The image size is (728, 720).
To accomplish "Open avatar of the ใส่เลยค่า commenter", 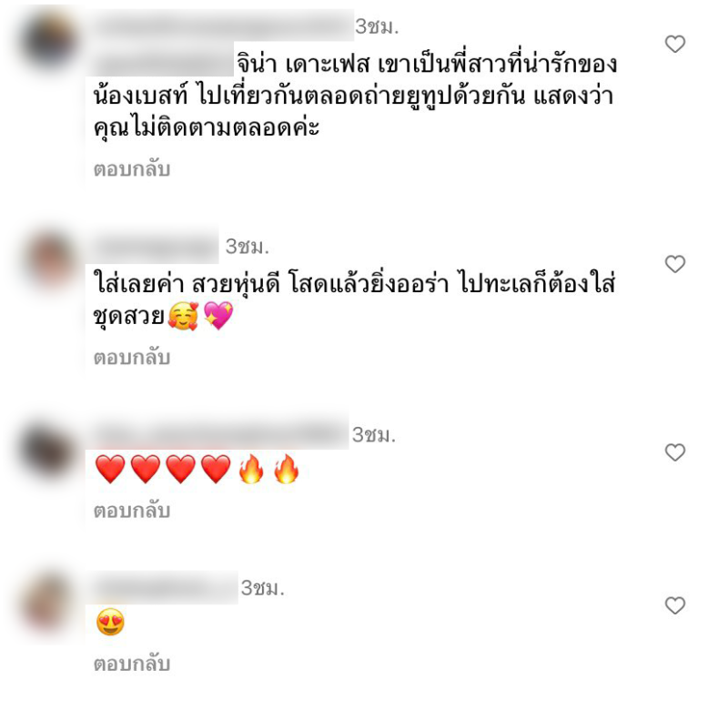I will point(49,260).
